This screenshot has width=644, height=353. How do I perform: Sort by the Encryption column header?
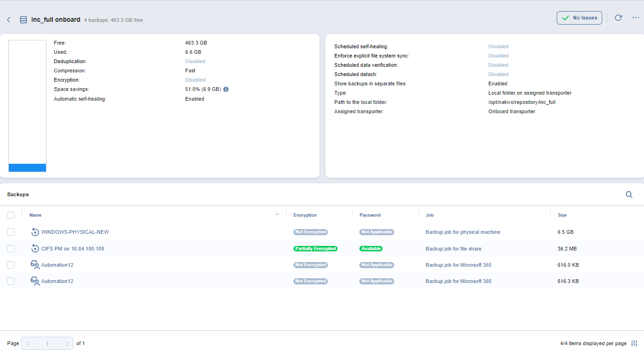305,215
